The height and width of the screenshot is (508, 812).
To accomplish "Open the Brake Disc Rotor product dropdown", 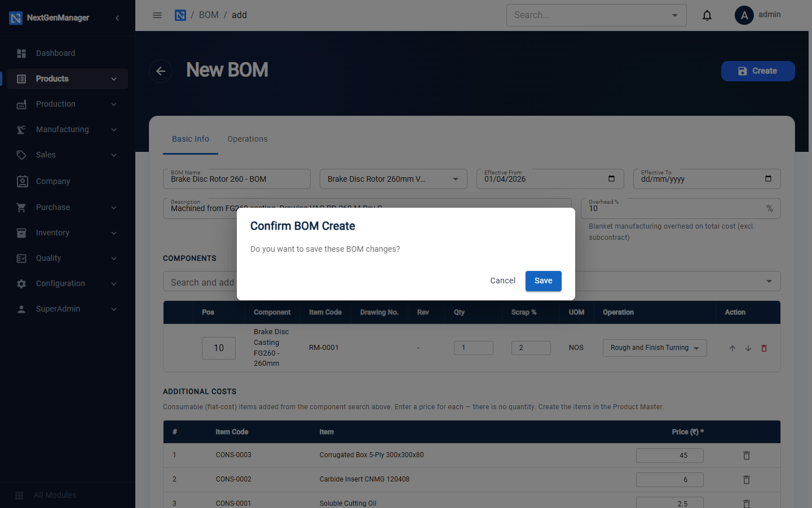I will (394, 179).
